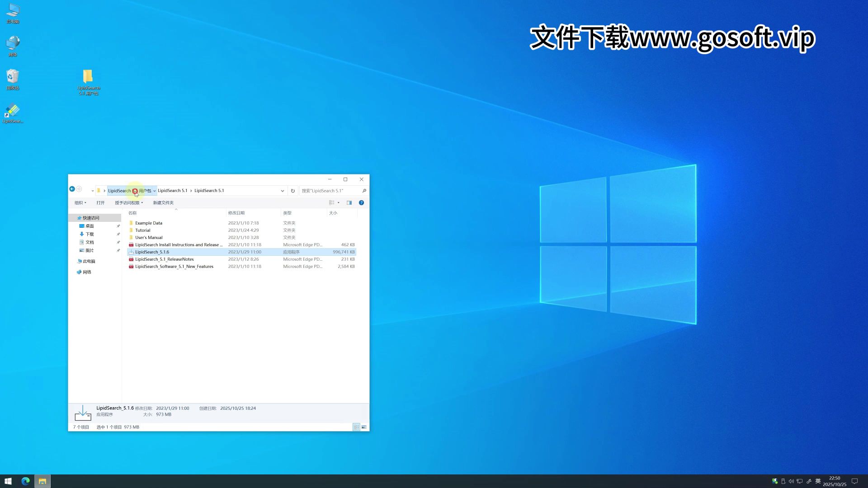Select the Tutorial folder
Viewport: 868px width, 488px height.
(142, 230)
